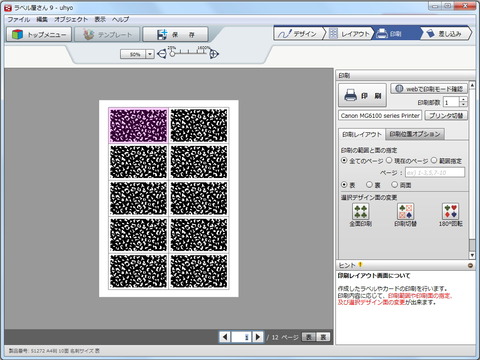The height and width of the screenshot is (360, 480).
Task: Select the 表 front side radio button
Action: tap(344, 184)
